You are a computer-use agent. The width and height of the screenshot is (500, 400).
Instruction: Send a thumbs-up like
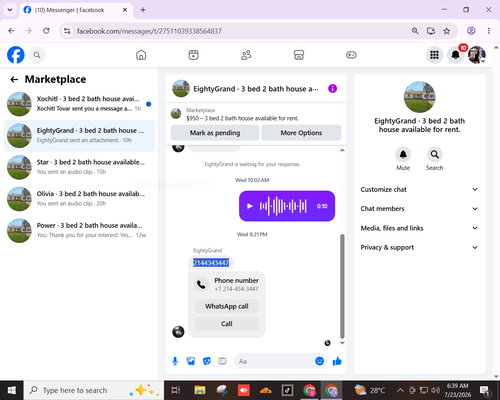tap(337, 361)
